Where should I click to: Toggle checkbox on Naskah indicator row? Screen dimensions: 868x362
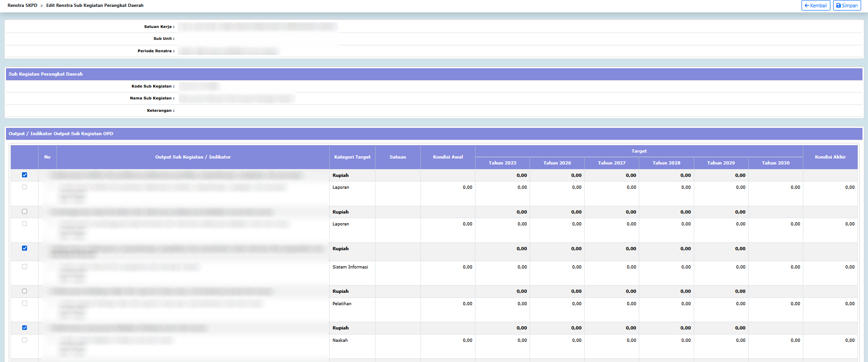tap(25, 340)
